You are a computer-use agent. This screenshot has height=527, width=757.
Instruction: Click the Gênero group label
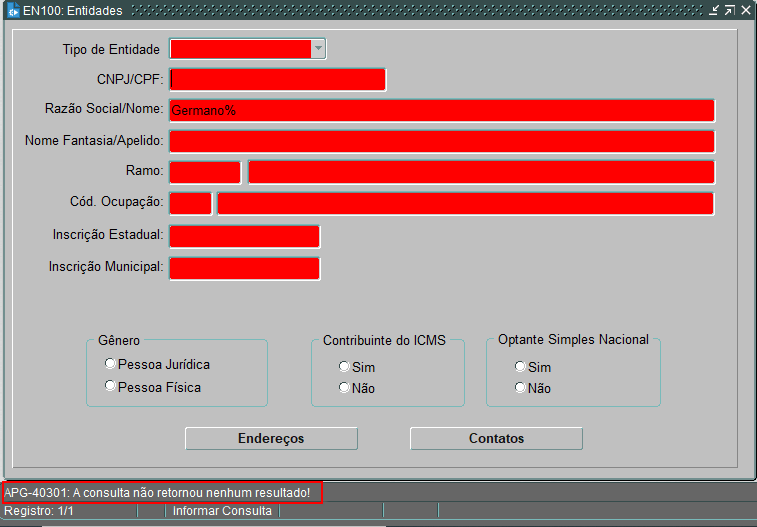[x=119, y=340]
